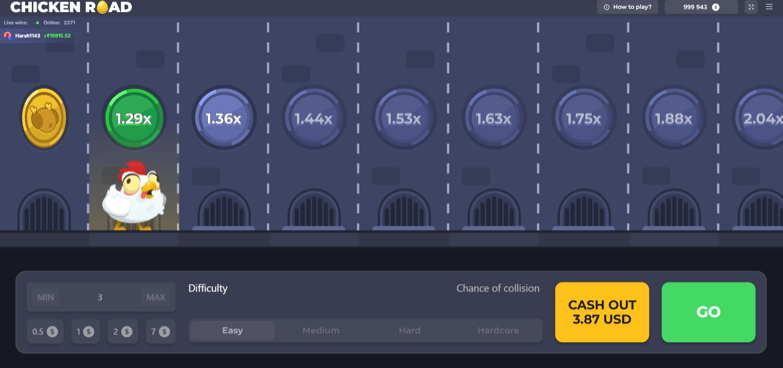
Task: Click the 999 943 balance display
Action: 701,7
